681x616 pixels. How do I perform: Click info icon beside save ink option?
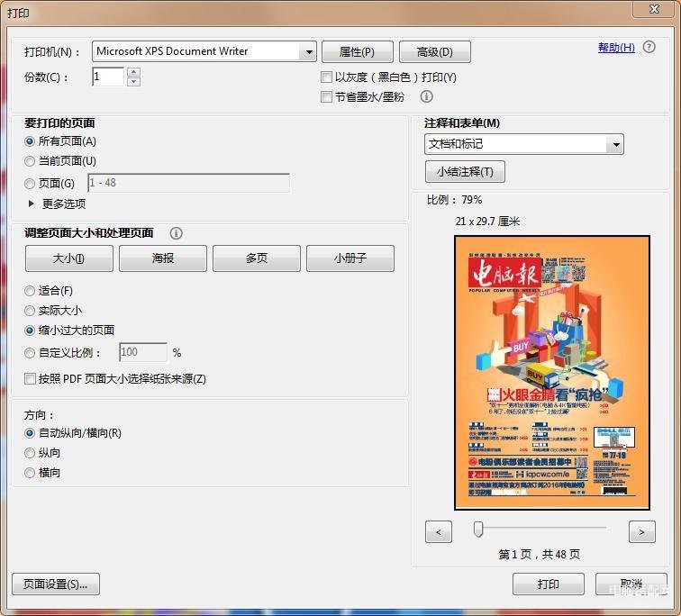[427, 96]
